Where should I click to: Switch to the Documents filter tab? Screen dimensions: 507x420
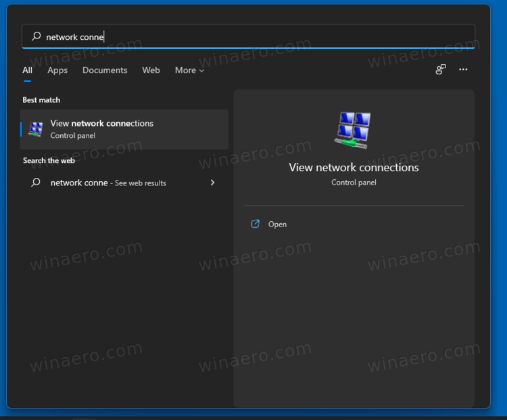(x=105, y=70)
